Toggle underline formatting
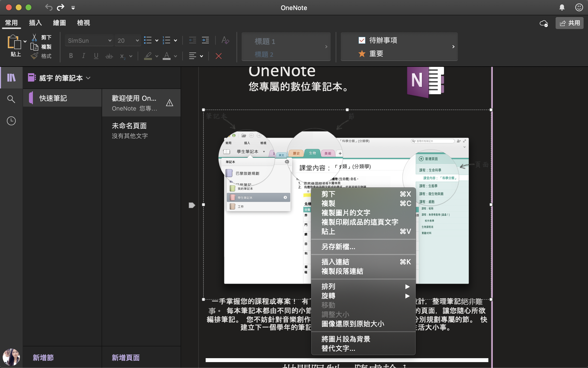The image size is (588, 368). [x=96, y=56]
